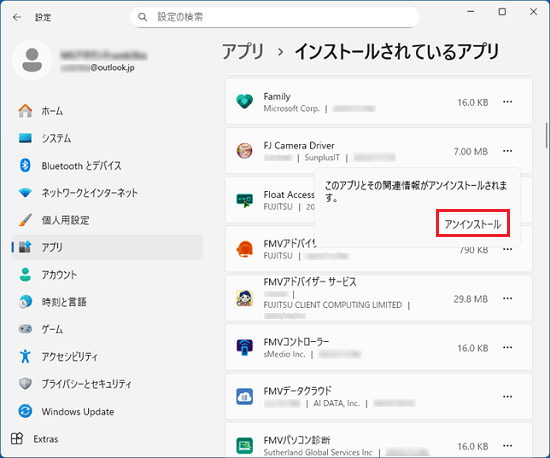Click the FJ Camera Driver icon

click(244, 151)
